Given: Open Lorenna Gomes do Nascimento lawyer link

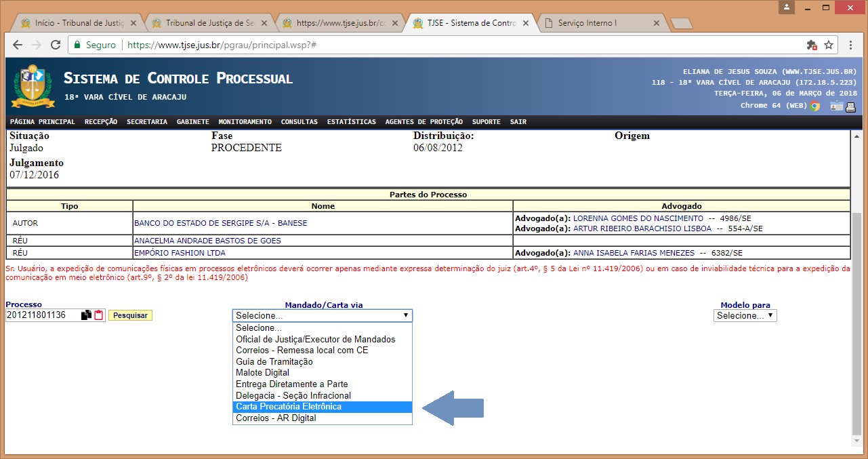Looking at the screenshot, I should tap(638, 218).
